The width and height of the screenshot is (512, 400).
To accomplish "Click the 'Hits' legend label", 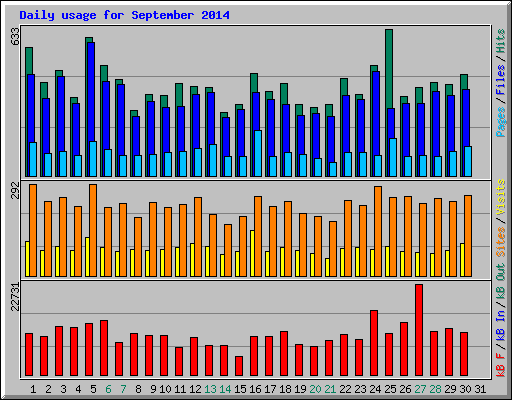I will click(500, 41).
